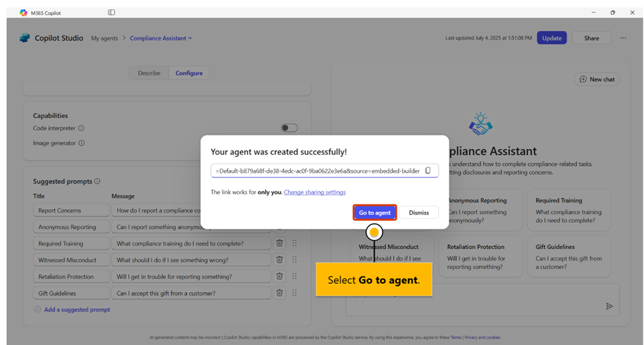Viewport: 644px width, 345px height.
Task: Edit message 'Will I get in trouble for reporting'
Action: [x=191, y=276]
